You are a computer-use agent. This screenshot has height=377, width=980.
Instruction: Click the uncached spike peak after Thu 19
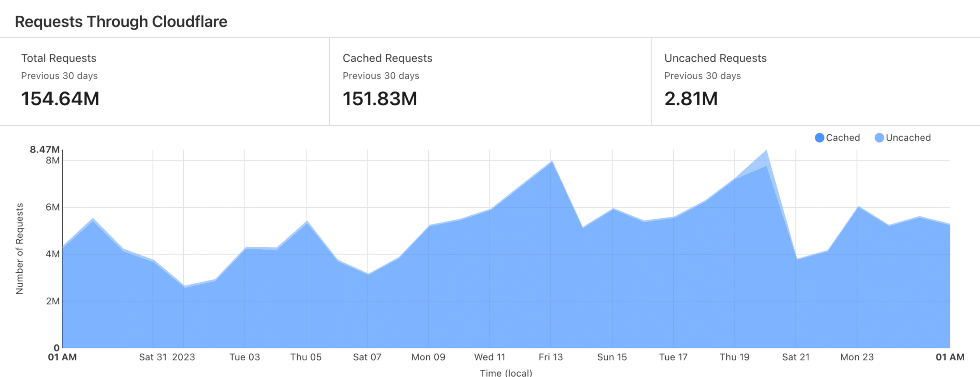click(x=767, y=150)
